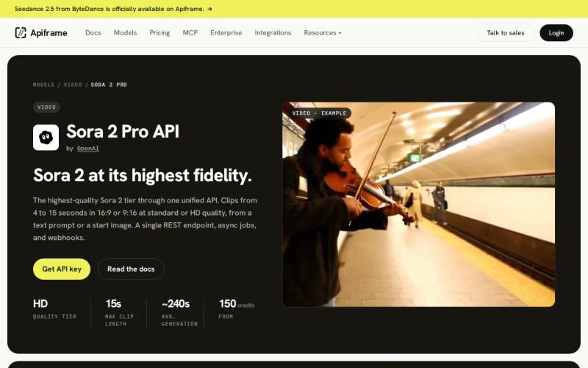The width and height of the screenshot is (588, 368).
Task: Click the SORA 2 PRO breadcrumb text
Action: pyautogui.click(x=109, y=85)
